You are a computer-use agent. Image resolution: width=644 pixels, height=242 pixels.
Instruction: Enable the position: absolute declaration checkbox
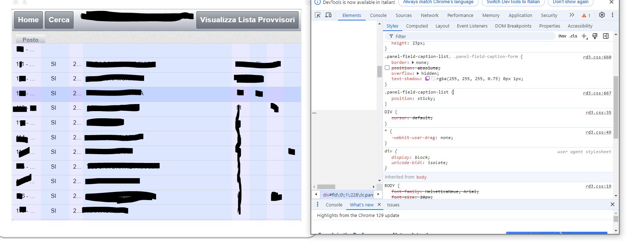[387, 68]
